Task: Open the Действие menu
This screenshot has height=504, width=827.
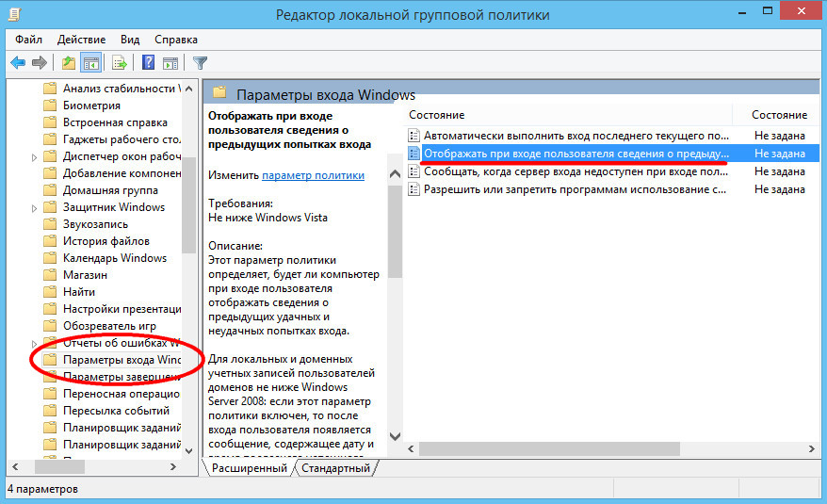Action: pyautogui.click(x=81, y=40)
